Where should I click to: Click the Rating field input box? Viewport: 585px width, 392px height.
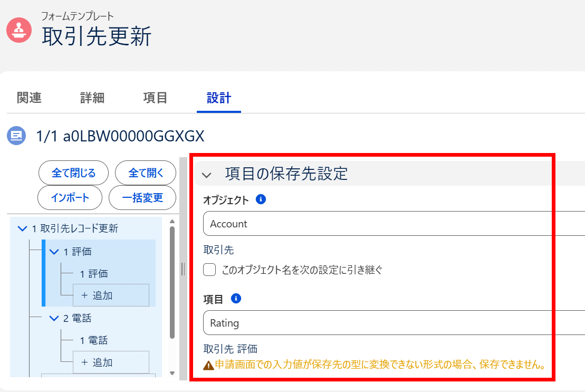[x=394, y=323]
